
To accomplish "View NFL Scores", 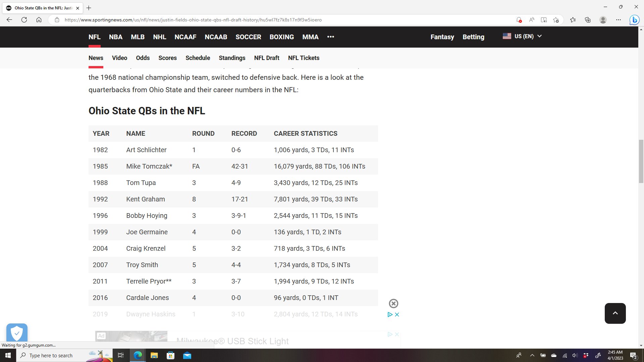I will 168,58.
